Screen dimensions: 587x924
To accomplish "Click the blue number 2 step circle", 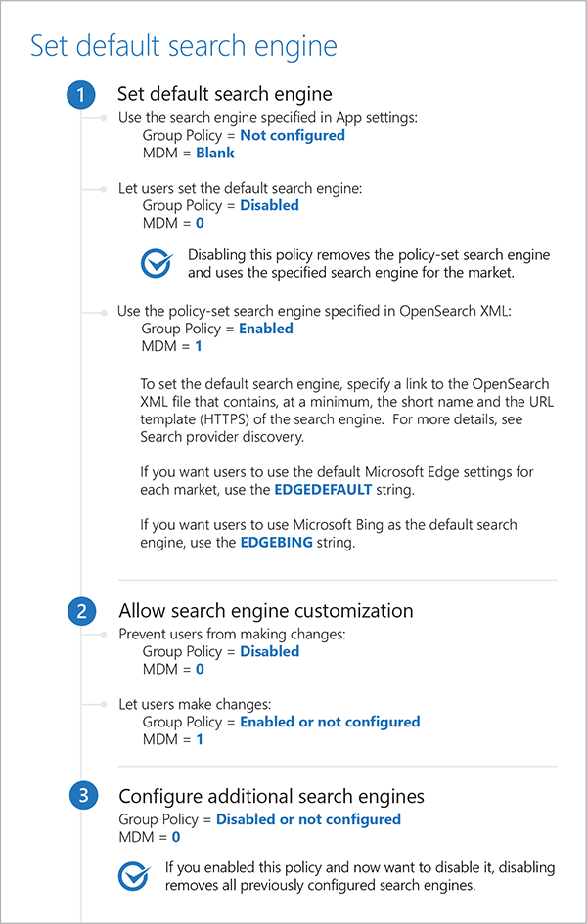I will pos(83,611).
